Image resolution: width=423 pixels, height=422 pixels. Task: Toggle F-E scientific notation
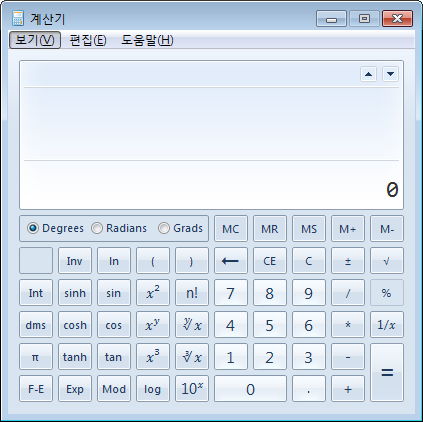[36, 389]
